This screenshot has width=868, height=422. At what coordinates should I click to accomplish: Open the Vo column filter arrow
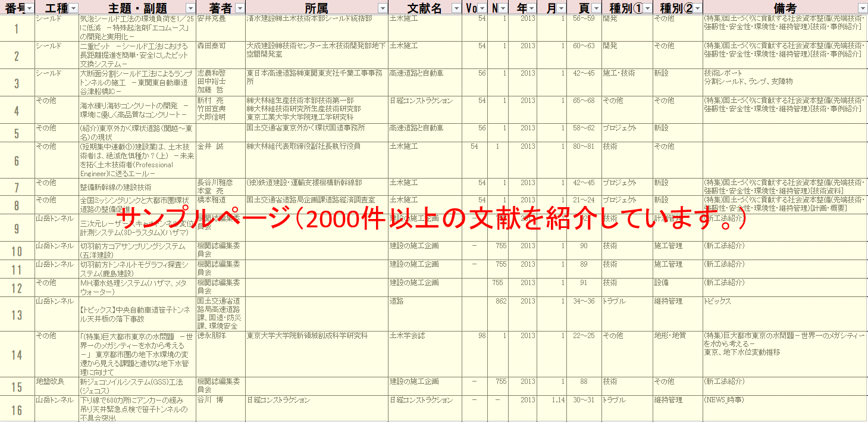click(482, 8)
